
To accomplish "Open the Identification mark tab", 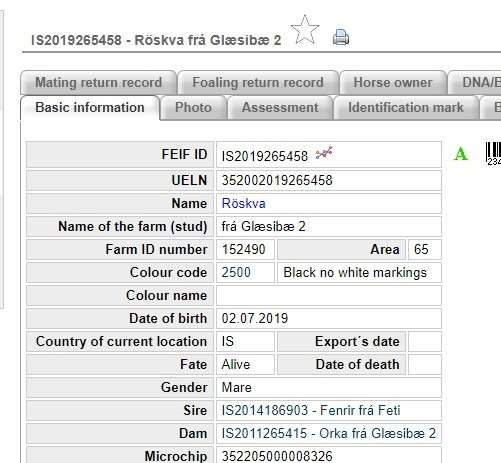I will coord(406,108).
